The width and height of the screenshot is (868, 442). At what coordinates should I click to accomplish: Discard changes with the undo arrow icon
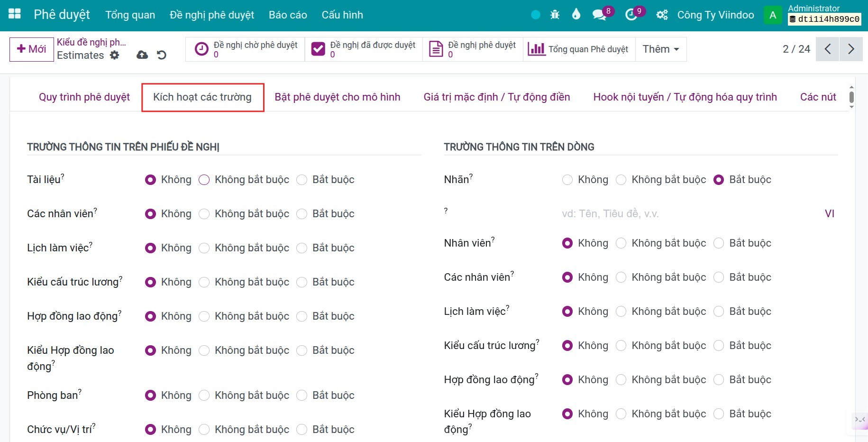tap(162, 55)
